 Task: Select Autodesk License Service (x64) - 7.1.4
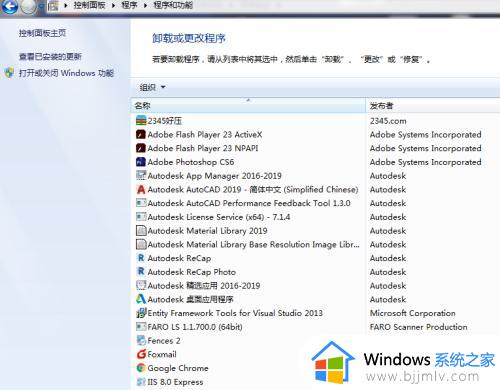click(x=219, y=217)
